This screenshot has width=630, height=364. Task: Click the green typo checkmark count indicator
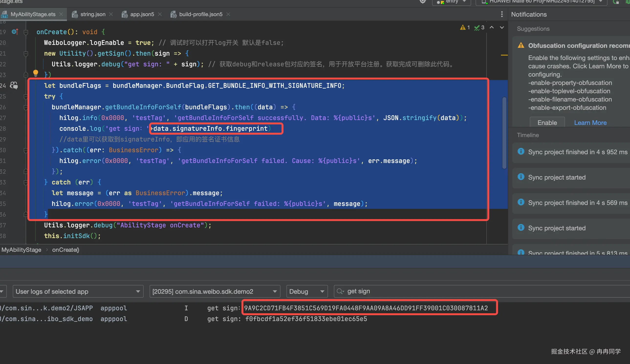(x=479, y=28)
